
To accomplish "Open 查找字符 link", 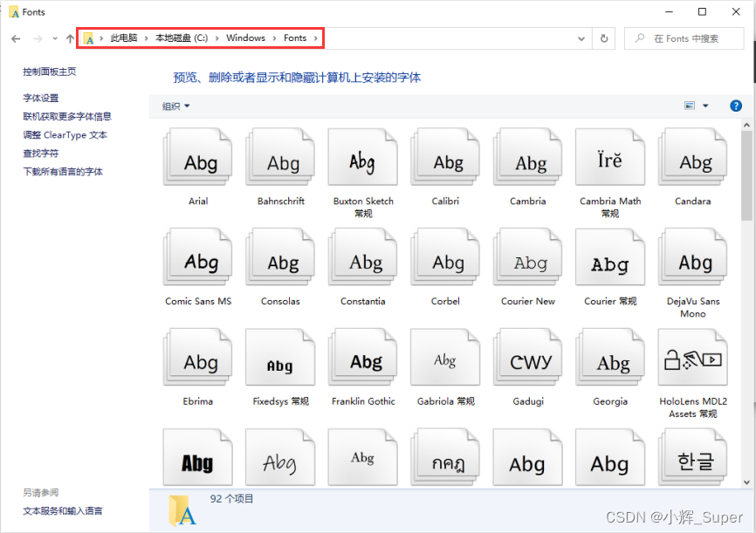I will coord(41,154).
